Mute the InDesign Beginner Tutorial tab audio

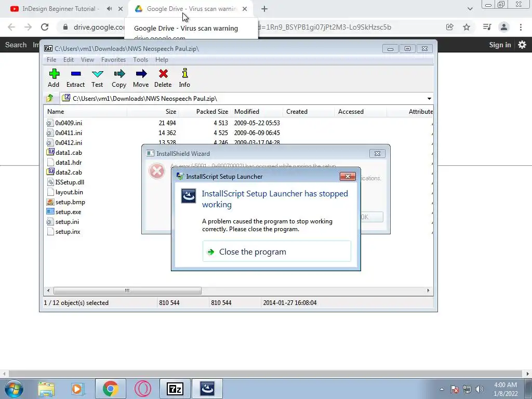tap(109, 9)
